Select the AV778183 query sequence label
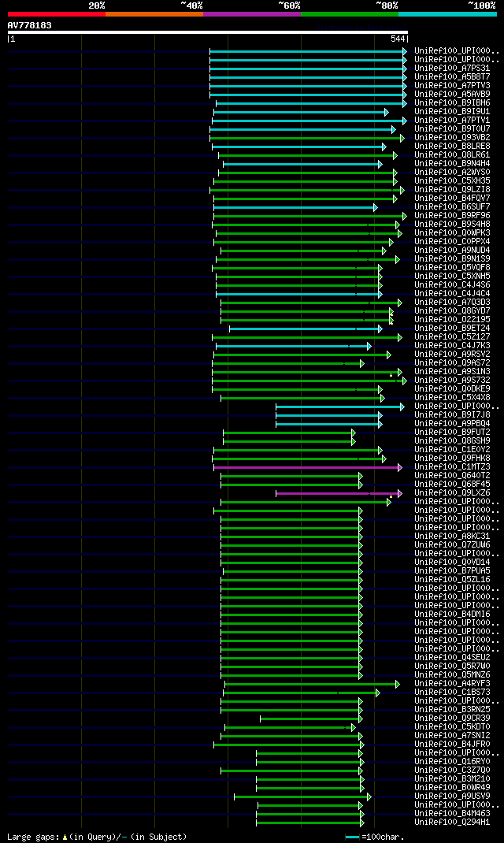 30,25
